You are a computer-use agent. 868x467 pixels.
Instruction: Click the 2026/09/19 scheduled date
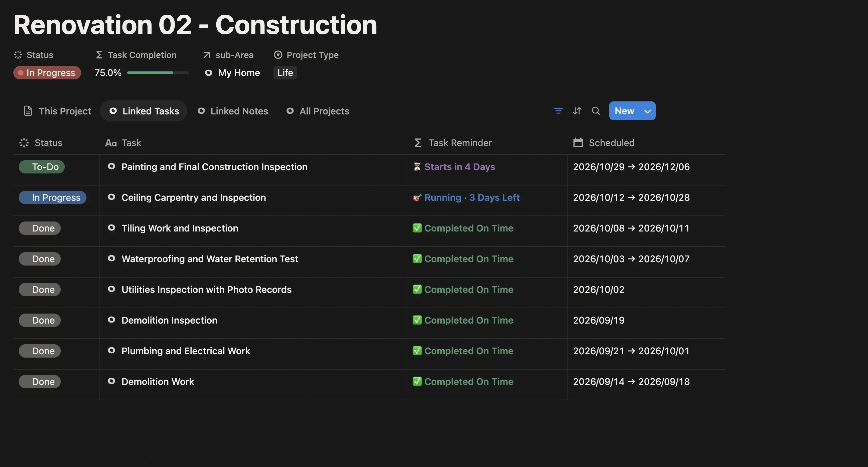599,320
